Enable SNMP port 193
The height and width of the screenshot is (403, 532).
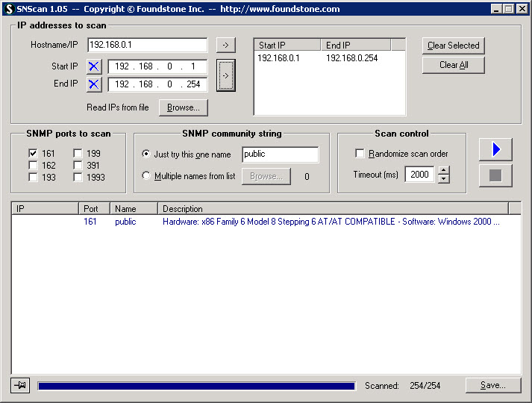click(x=33, y=177)
